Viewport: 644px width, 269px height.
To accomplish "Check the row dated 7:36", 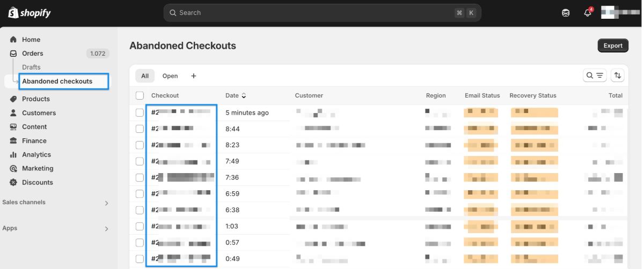I will click(140, 177).
